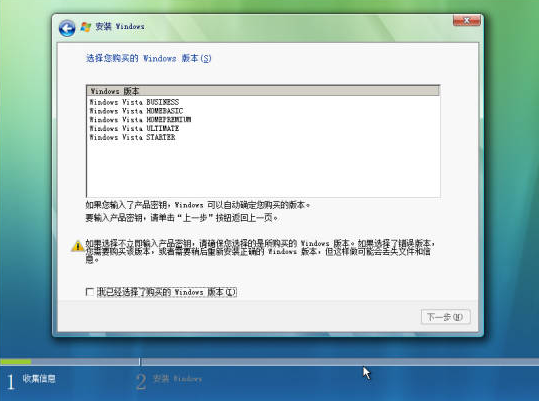Select Windows Vista BUSINESS edition
539x401 pixels.
134,102
